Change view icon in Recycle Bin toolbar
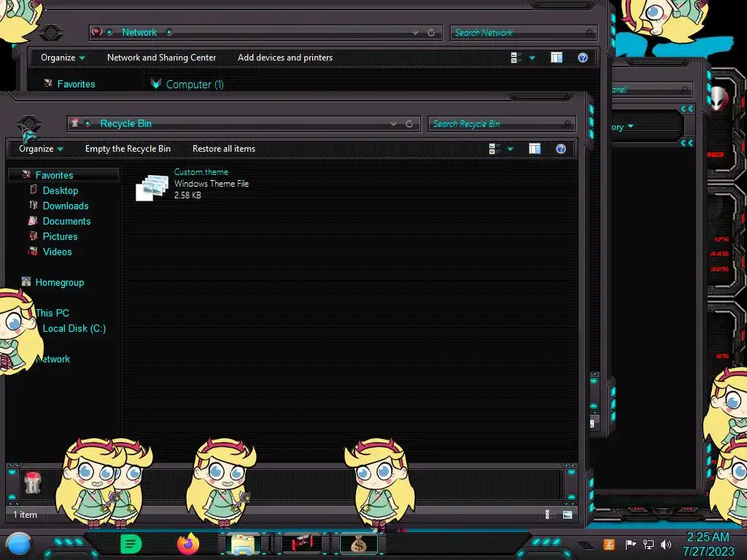This screenshot has height=560, width=747. [494, 149]
